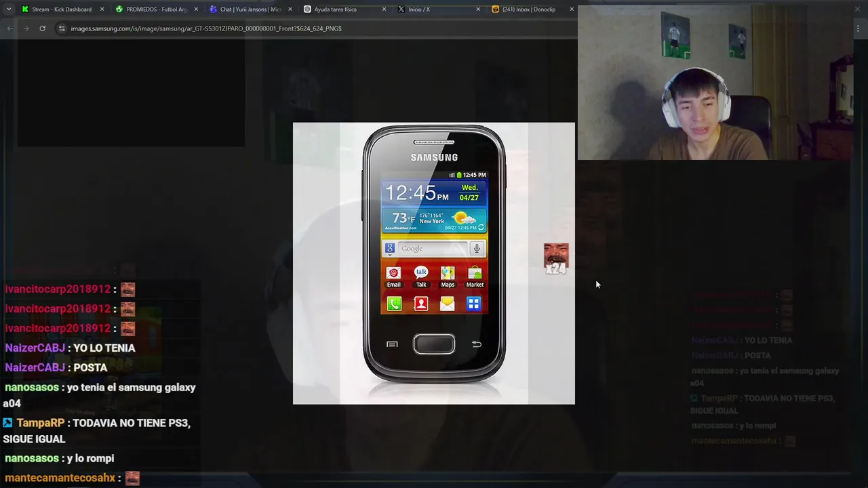The height and width of the screenshot is (488, 868).
Task: Switch to the Ayuda tarea física tab
Action: tap(344, 9)
